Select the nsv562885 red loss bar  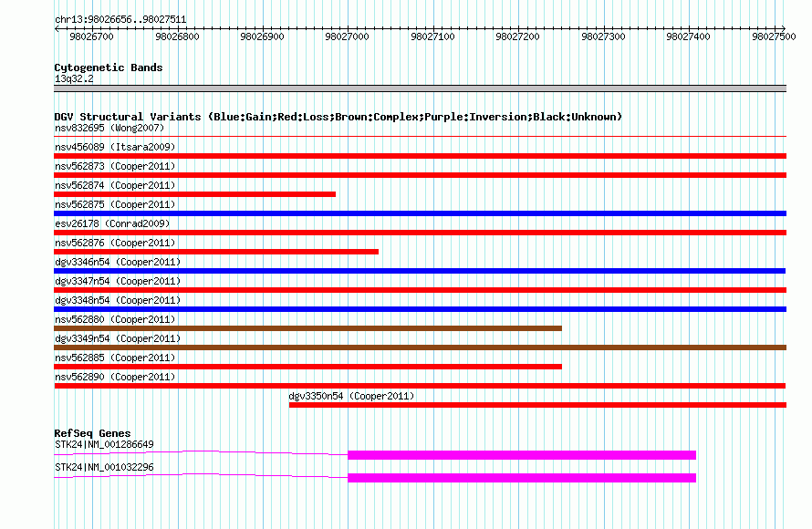pyautogui.click(x=307, y=367)
